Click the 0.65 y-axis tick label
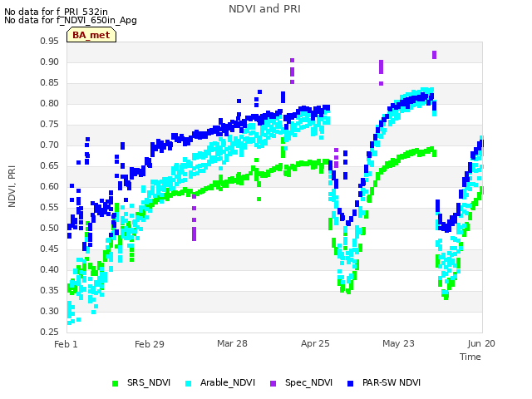 click(x=50, y=165)
